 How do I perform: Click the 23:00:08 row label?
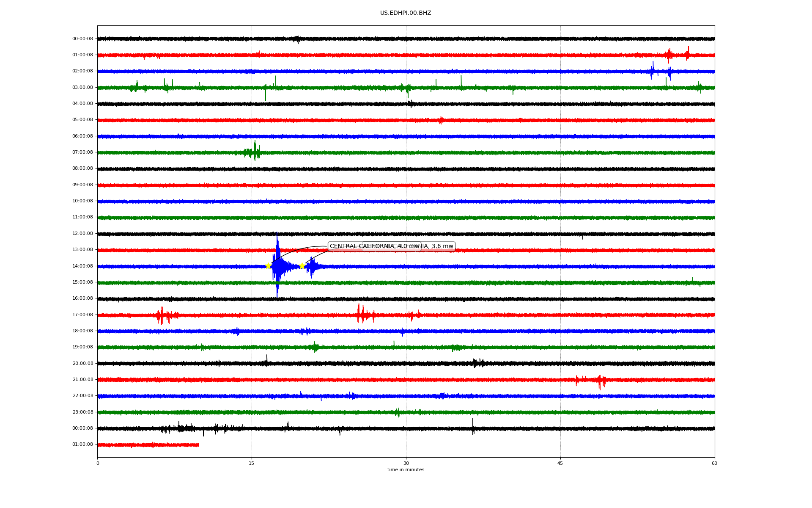[82, 412]
